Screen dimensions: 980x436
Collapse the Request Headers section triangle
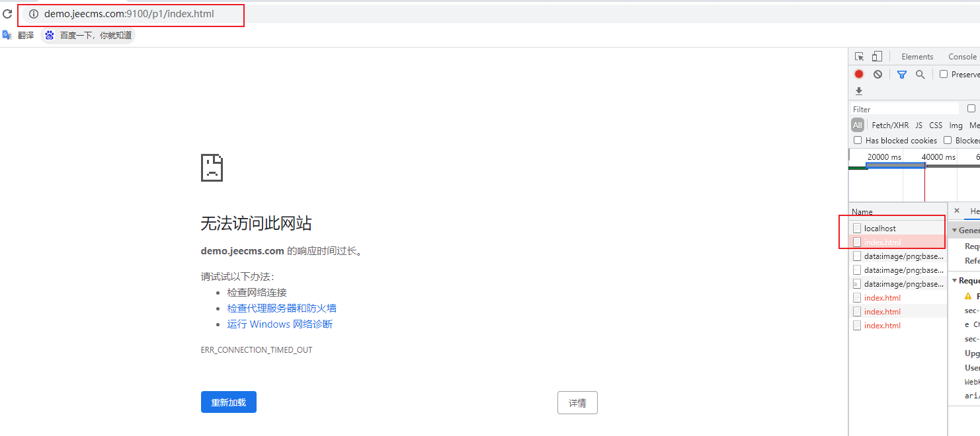coord(954,281)
